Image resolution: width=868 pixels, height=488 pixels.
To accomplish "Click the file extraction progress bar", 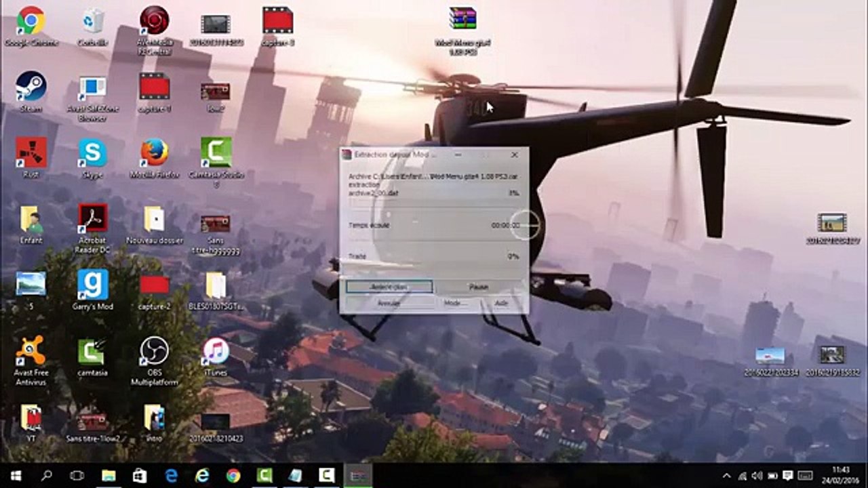I will point(434,203).
